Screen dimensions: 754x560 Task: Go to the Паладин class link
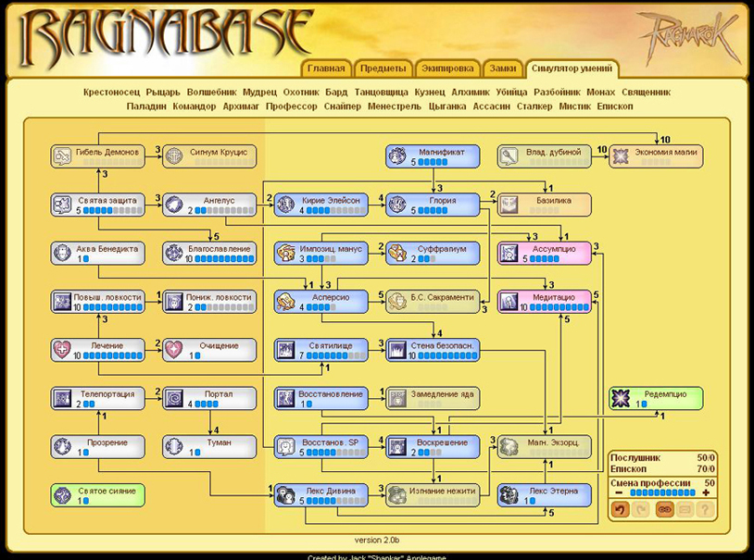point(146,106)
